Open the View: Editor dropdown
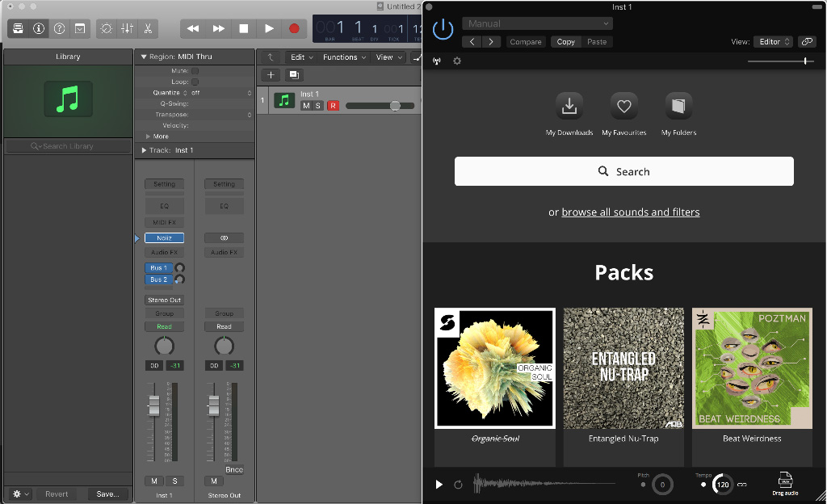This screenshot has width=827, height=504. coord(774,41)
